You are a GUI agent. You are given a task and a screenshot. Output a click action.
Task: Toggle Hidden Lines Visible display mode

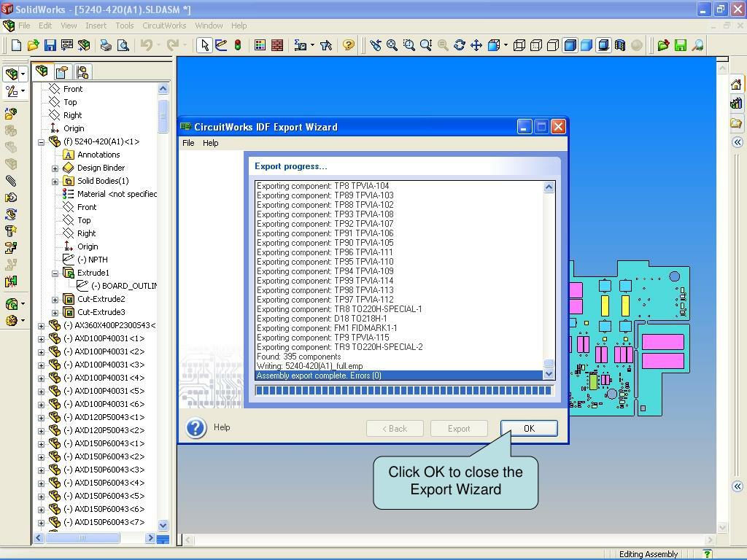[536, 45]
